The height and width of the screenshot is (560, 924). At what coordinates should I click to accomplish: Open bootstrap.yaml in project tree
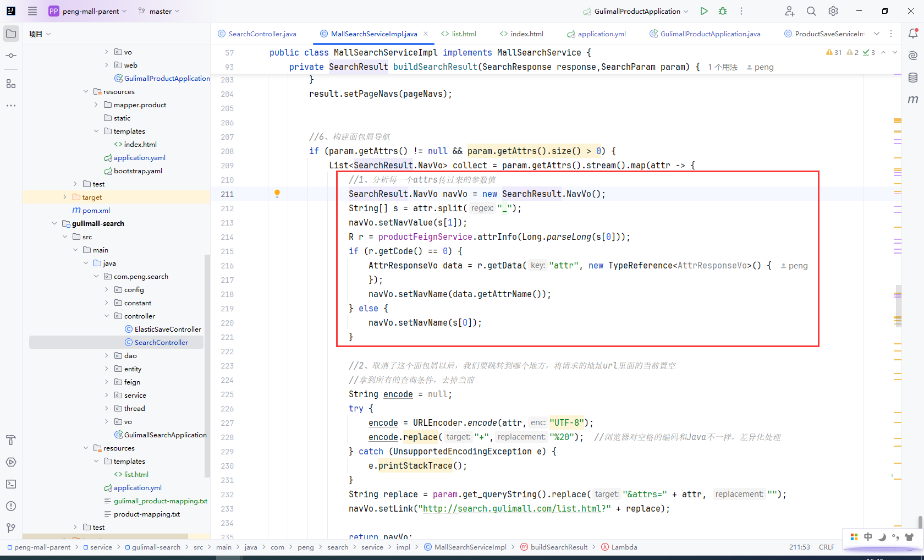(133, 171)
